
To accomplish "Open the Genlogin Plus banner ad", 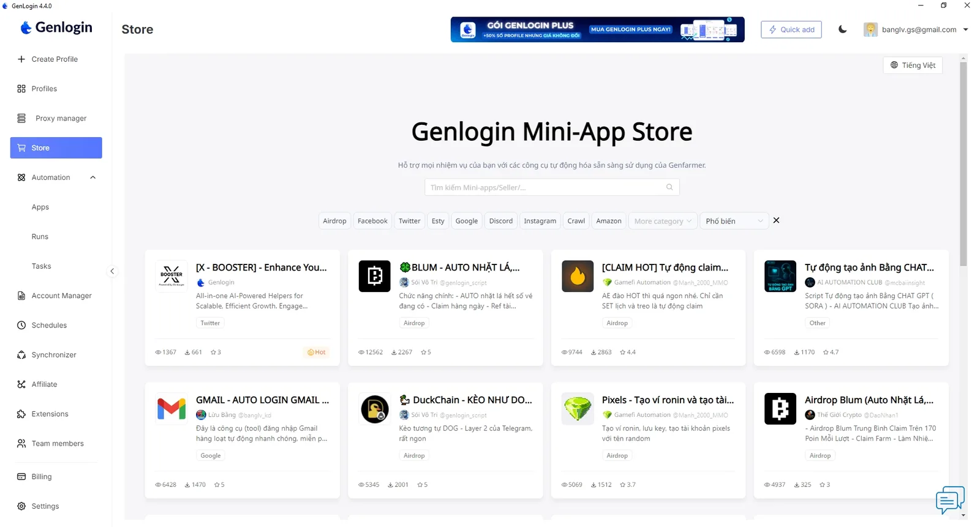I will coord(597,29).
